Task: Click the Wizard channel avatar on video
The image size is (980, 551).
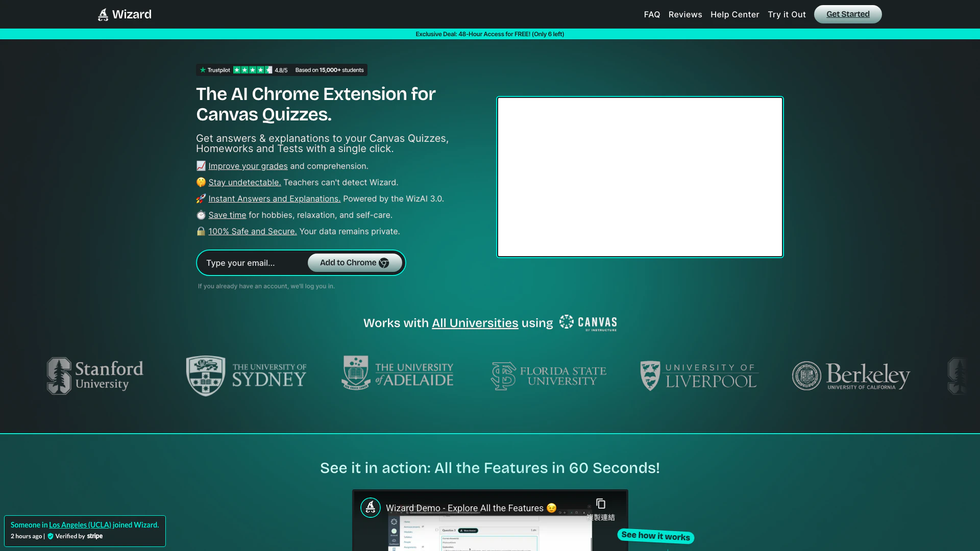Action: [371, 508]
